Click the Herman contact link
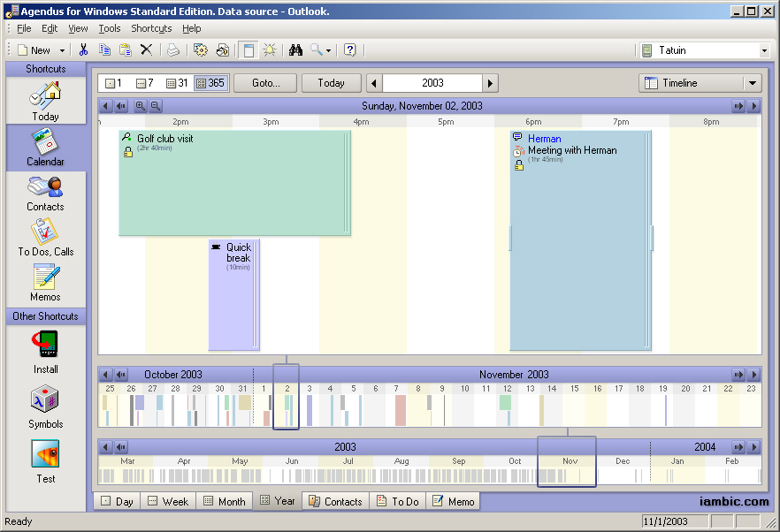 544,139
